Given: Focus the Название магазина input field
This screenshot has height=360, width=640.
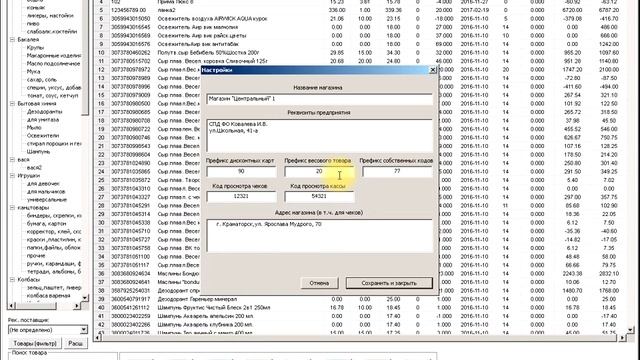Looking at the screenshot, I should 319,99.
